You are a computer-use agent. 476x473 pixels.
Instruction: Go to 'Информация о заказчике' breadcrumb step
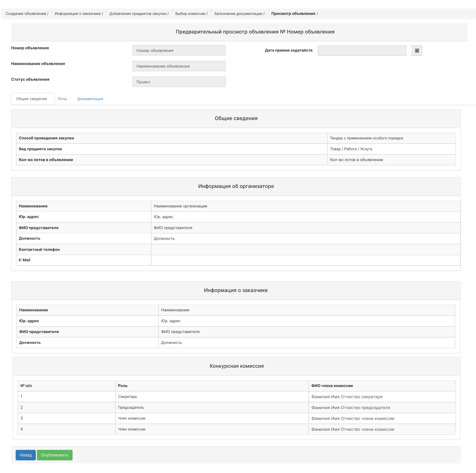pyautogui.click(x=78, y=14)
